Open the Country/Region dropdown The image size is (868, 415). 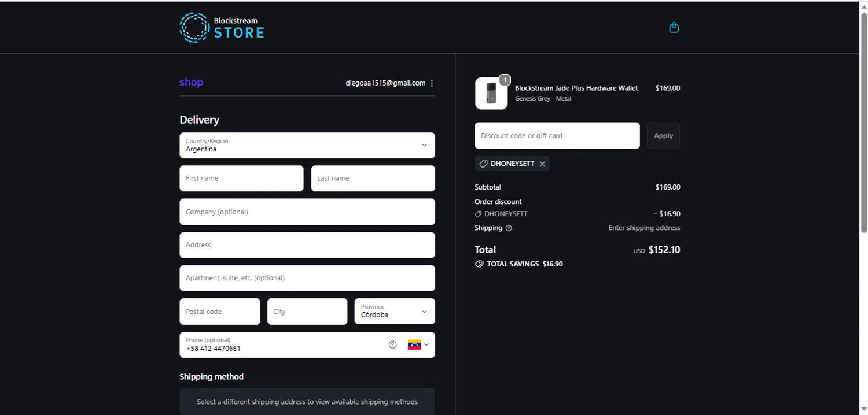(x=307, y=146)
